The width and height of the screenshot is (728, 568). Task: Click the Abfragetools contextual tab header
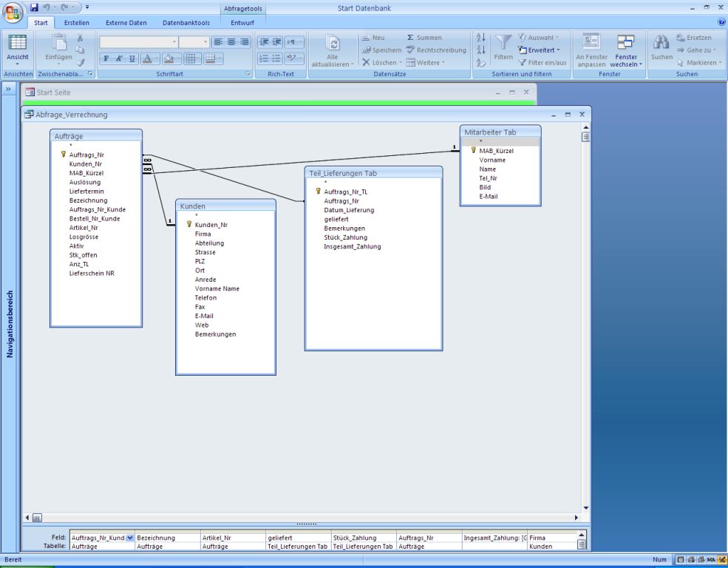(x=243, y=8)
